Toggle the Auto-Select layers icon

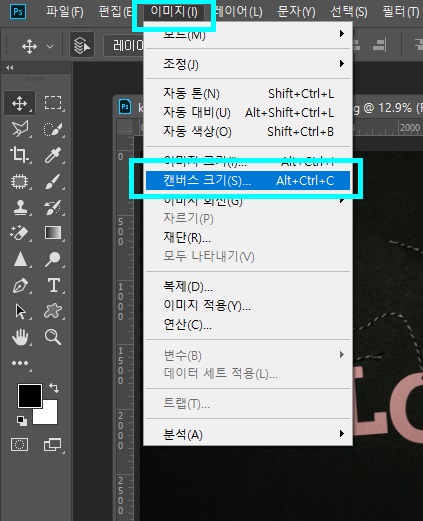[x=82, y=45]
